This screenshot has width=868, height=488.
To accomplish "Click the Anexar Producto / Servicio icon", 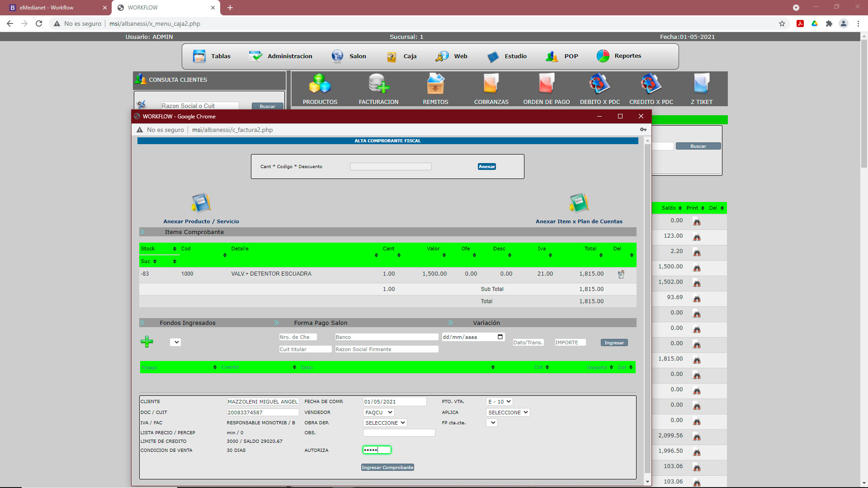I will point(201,203).
